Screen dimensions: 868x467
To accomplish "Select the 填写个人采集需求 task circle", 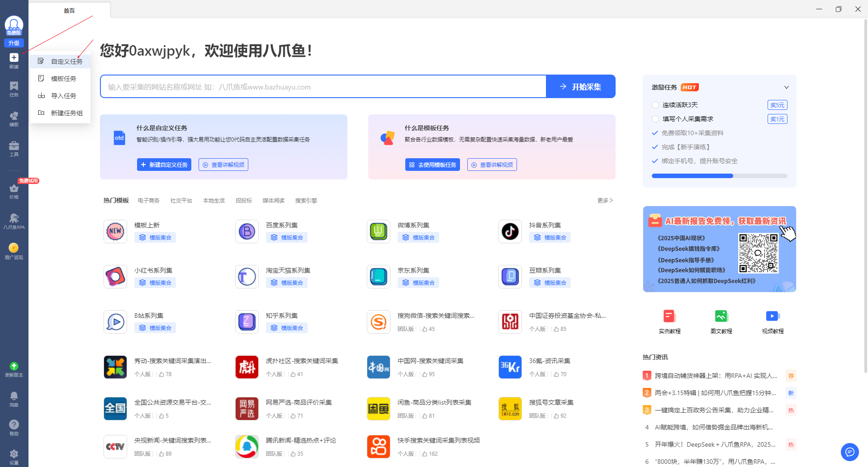I will click(x=655, y=119).
